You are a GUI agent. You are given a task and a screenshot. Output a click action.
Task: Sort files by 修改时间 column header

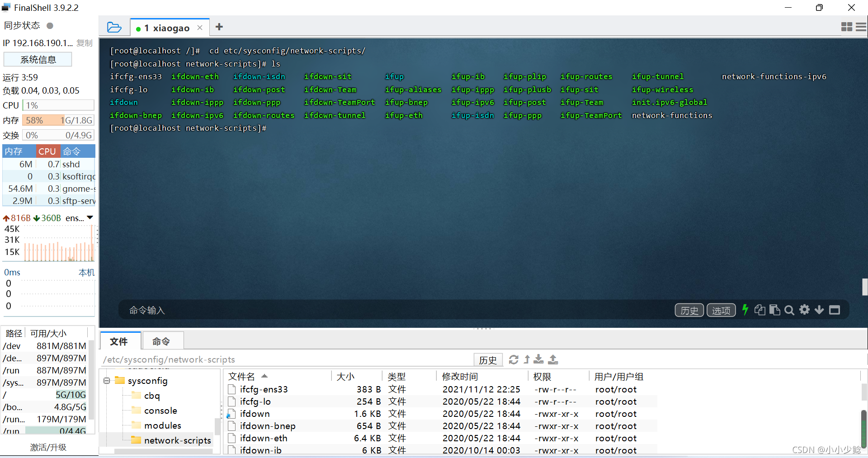(482, 376)
